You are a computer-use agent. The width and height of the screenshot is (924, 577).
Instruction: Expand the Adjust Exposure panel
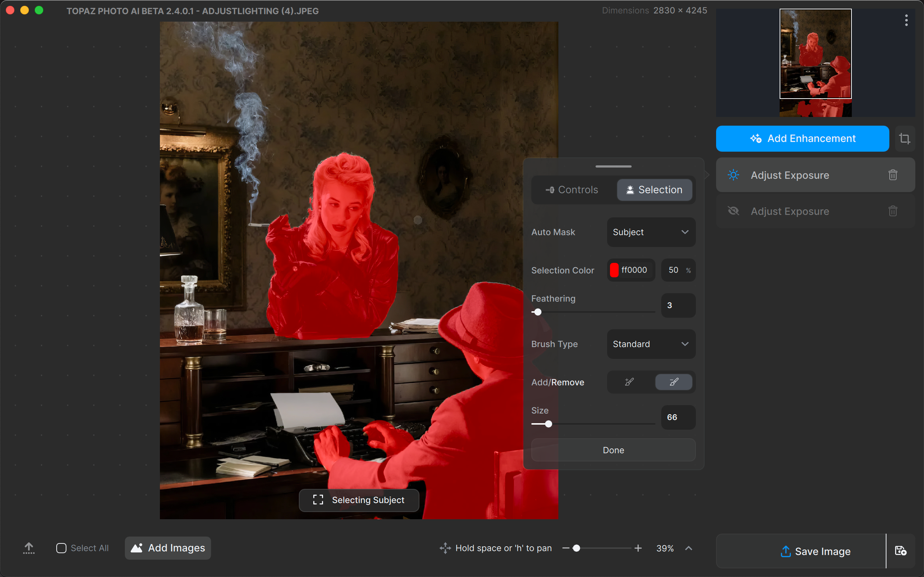tap(790, 175)
